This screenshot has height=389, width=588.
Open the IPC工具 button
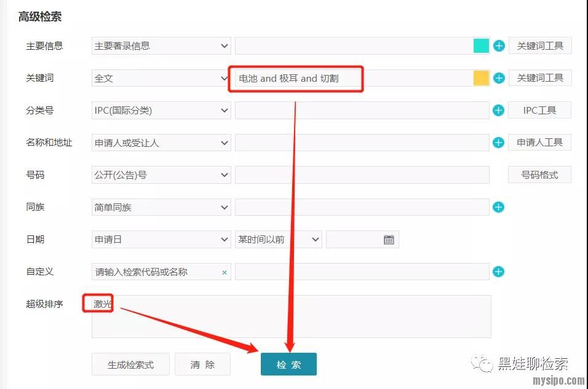tap(539, 111)
